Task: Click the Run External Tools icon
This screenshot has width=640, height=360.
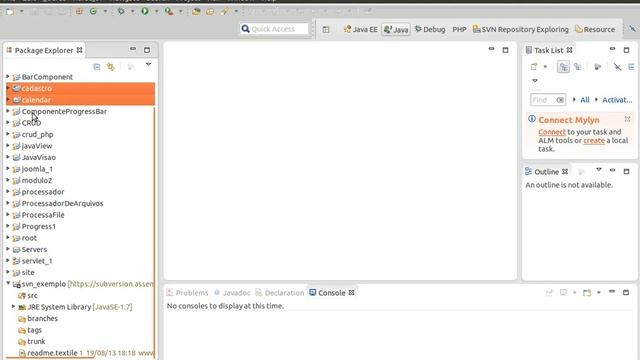Action: click(x=169, y=12)
